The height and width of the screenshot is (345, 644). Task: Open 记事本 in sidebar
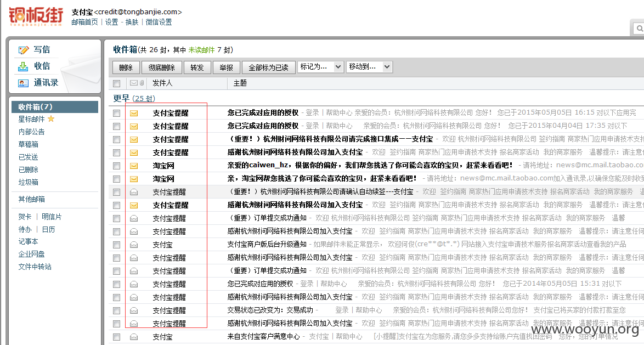29,241
